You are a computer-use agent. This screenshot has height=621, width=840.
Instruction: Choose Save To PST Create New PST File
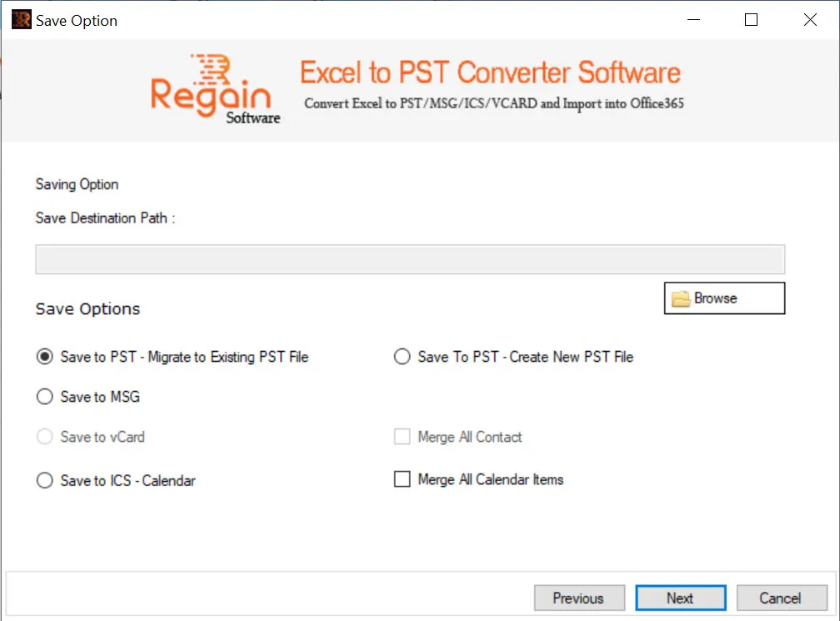(x=402, y=357)
